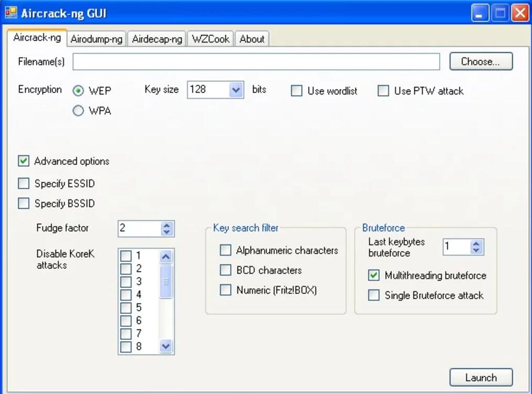Collapse Advanced options checkbox
Viewport: 532px width, 394px height.
click(x=24, y=161)
